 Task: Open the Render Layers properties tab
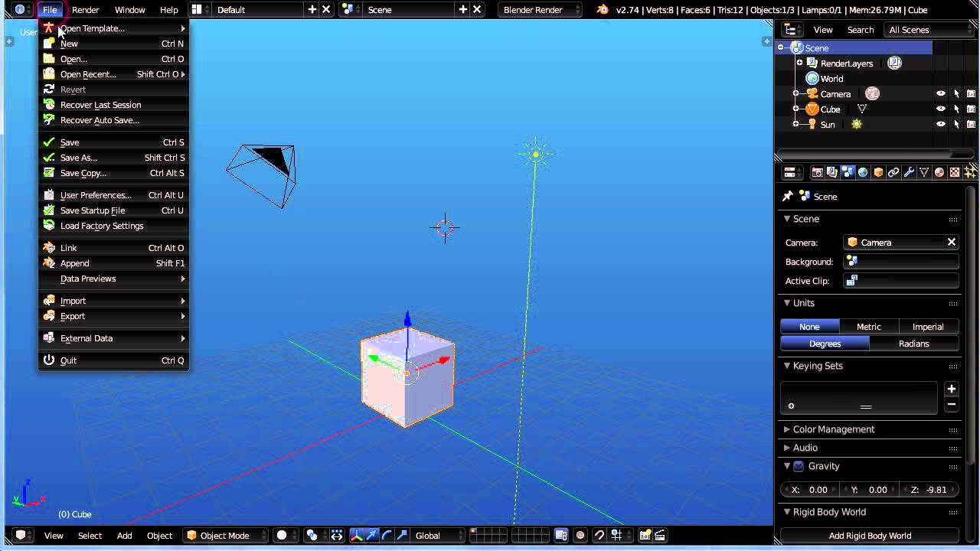tap(832, 172)
